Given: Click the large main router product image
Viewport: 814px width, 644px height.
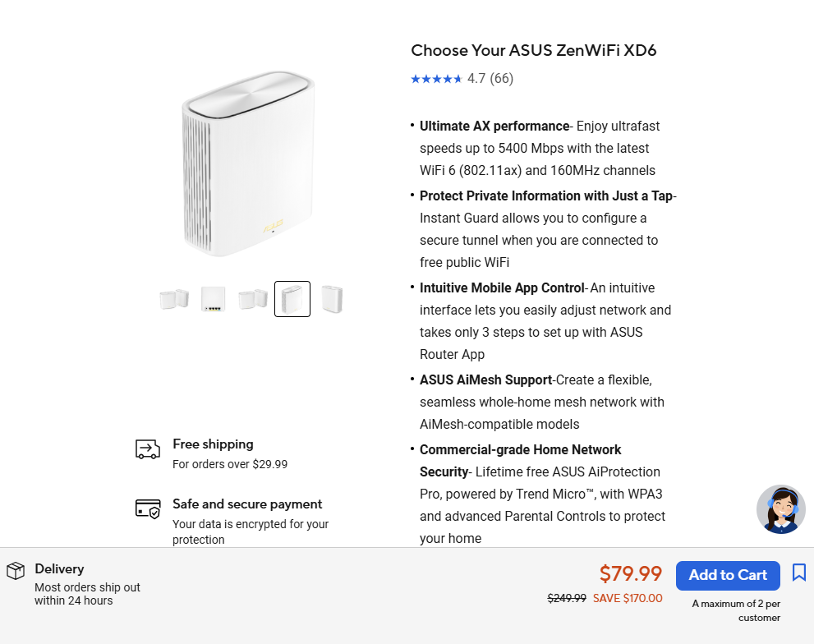Looking at the screenshot, I should click(249, 164).
